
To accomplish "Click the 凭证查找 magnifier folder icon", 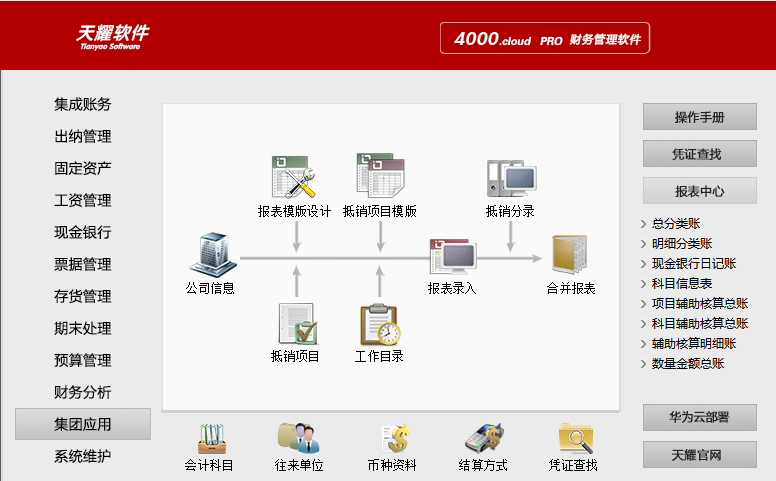I will point(573,438).
